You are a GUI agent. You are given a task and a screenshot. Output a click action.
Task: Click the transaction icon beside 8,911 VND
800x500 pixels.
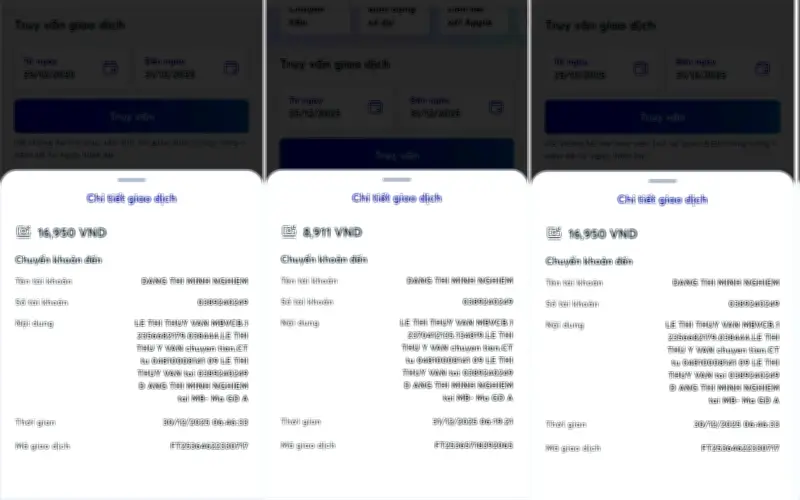pyautogui.click(x=289, y=232)
